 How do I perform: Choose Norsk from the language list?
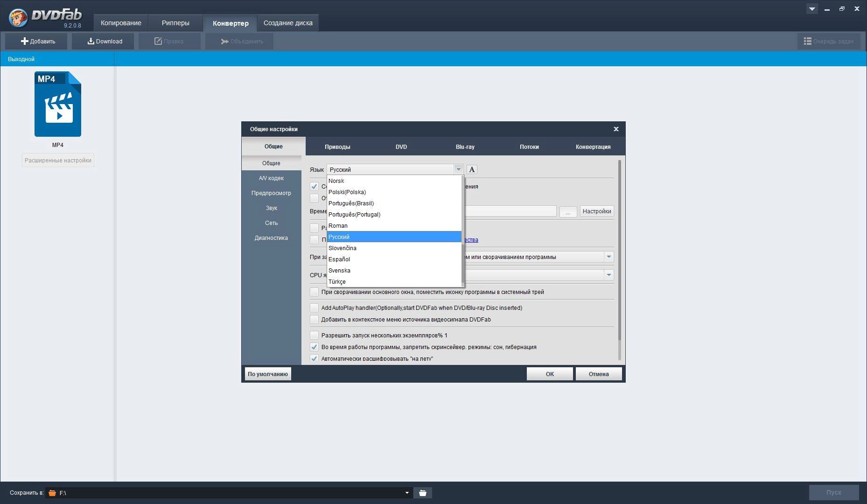tap(394, 181)
